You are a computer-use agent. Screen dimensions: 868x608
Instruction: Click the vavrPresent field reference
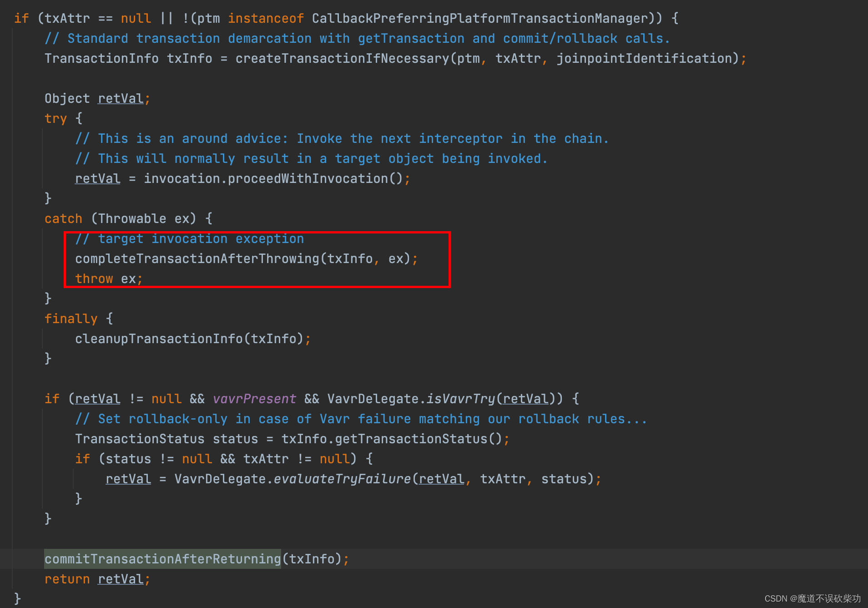point(254,399)
